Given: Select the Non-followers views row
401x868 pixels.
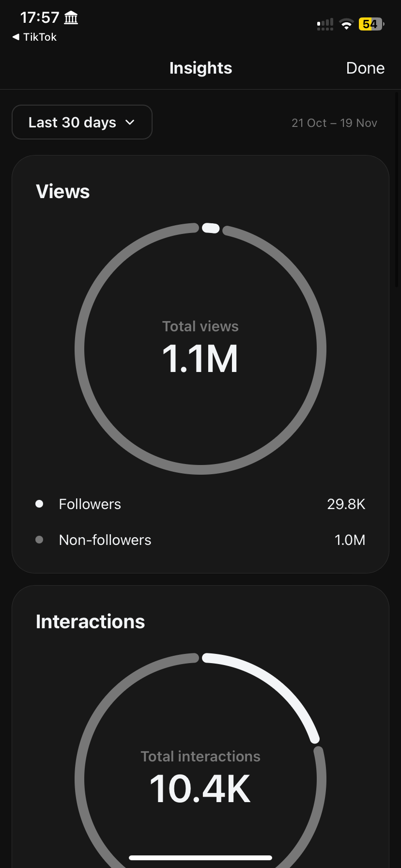Looking at the screenshot, I should (x=200, y=540).
